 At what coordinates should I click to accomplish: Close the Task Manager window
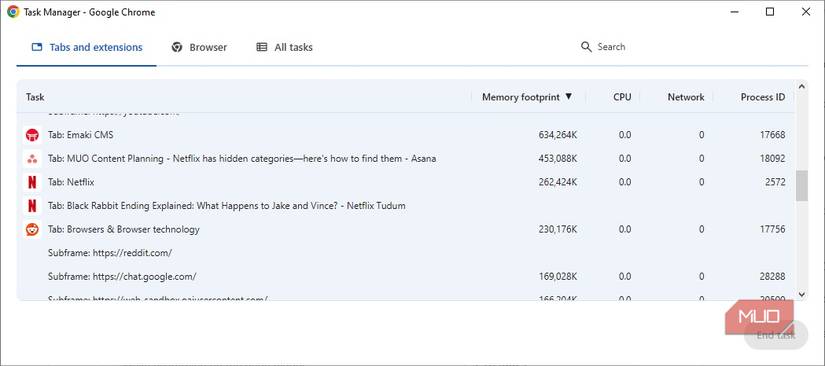coord(806,12)
